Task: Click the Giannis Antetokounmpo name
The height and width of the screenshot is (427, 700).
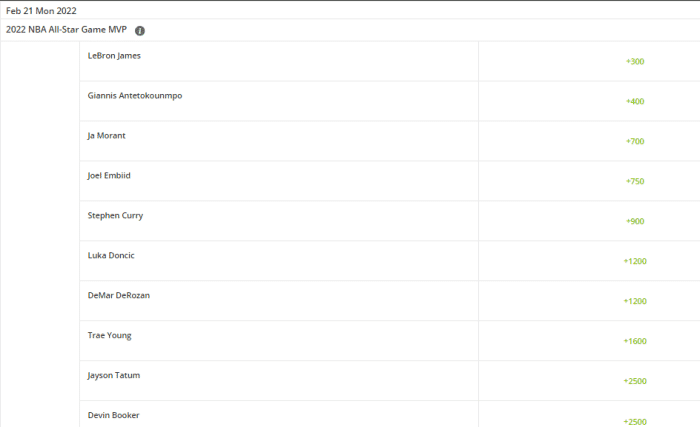Action: click(x=135, y=96)
